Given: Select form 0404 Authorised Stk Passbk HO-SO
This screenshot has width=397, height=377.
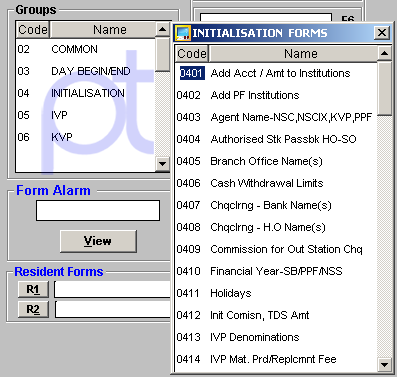Looking at the screenshot, I should (276, 139).
